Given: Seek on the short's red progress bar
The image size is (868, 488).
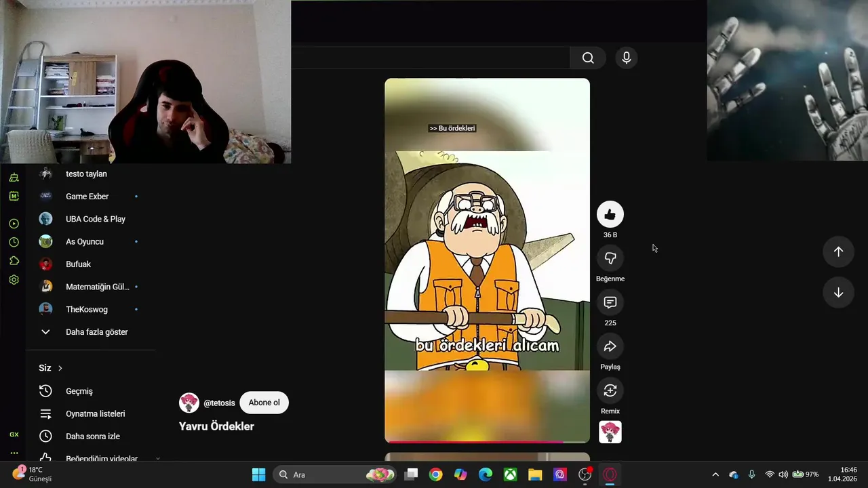Looking at the screenshot, I should (x=487, y=442).
